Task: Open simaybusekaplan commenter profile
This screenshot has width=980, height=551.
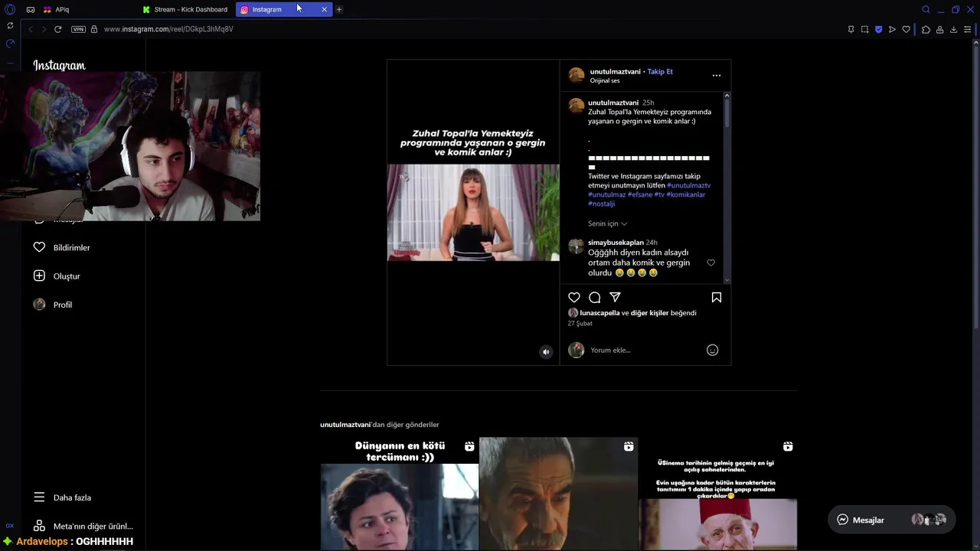Action: (x=616, y=243)
